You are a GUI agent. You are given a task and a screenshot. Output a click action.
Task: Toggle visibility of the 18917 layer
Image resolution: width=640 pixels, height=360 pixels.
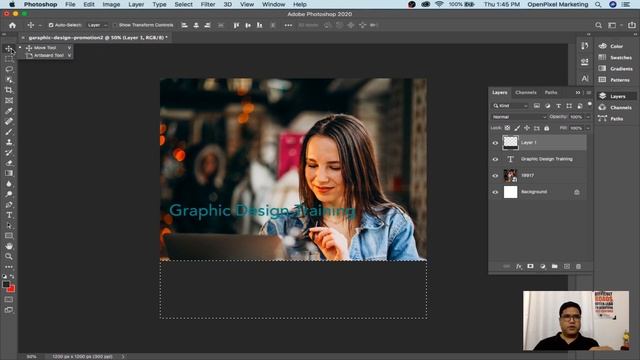495,176
